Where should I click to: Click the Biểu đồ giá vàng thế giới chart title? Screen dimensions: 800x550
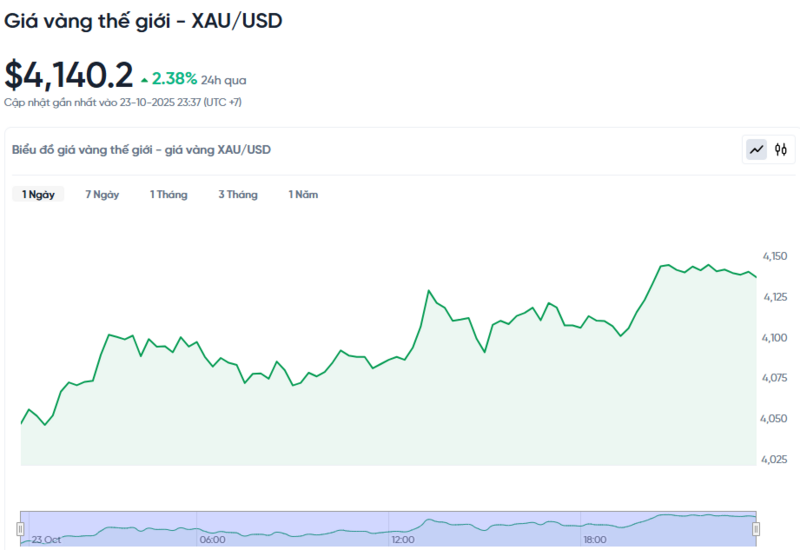141,150
